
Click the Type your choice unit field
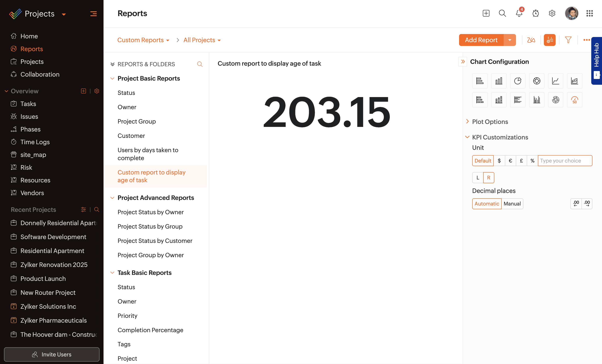coord(565,161)
